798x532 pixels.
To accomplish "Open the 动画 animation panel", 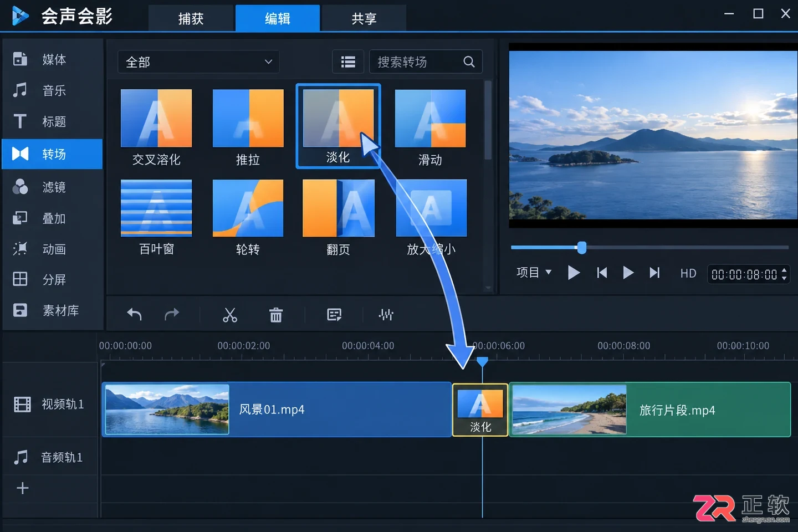I will tap(52, 249).
